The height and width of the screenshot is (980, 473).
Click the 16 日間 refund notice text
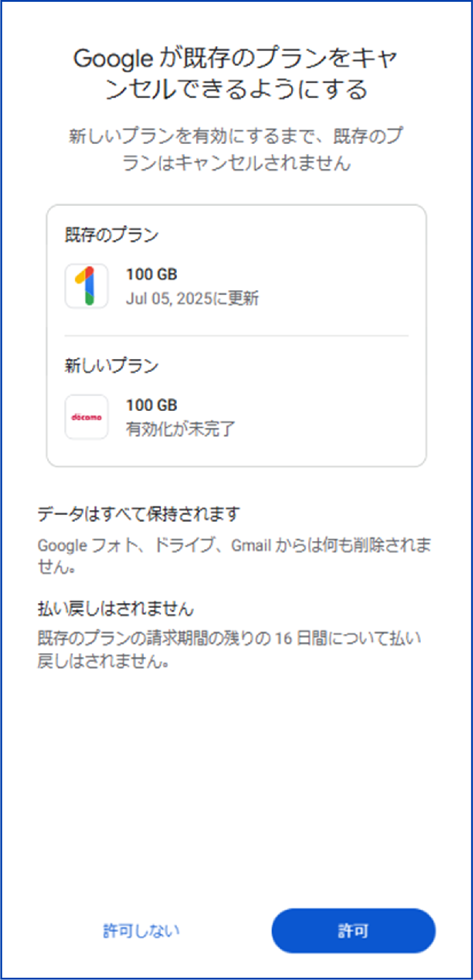click(x=229, y=650)
